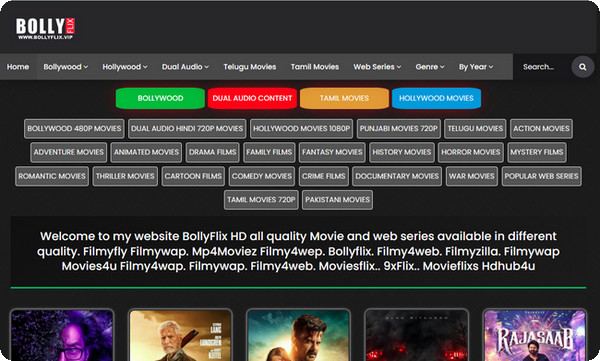Open the Pakistani Movies tag
The image size is (600, 361).
tap(338, 200)
